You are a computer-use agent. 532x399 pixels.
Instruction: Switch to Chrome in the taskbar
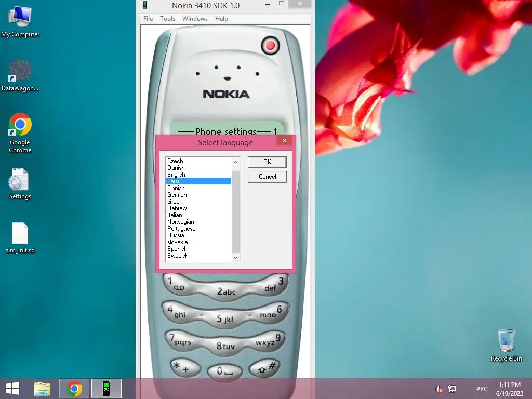(74, 389)
